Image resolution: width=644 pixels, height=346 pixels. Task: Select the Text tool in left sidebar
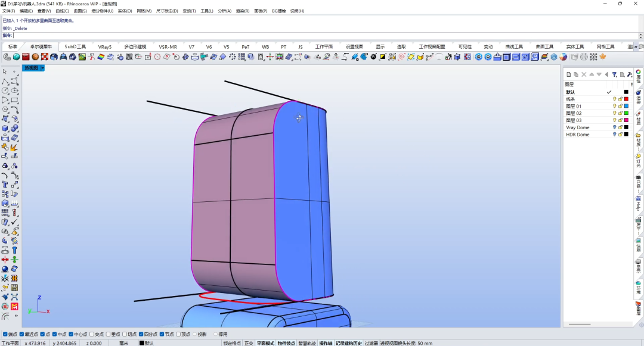[x=5, y=185]
